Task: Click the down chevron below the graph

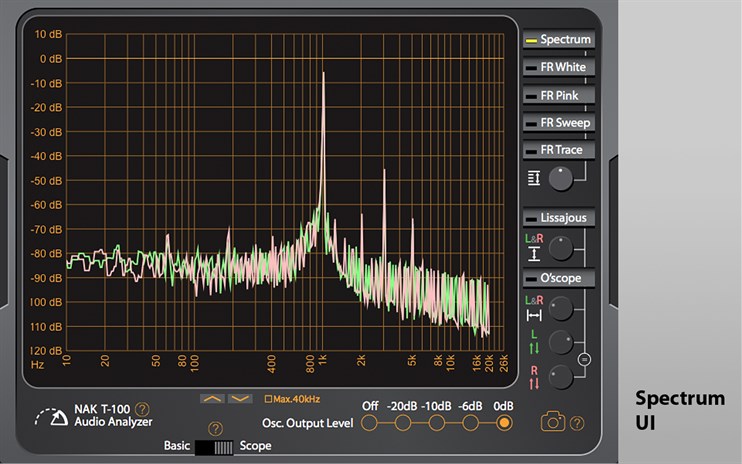Action: coord(239,398)
